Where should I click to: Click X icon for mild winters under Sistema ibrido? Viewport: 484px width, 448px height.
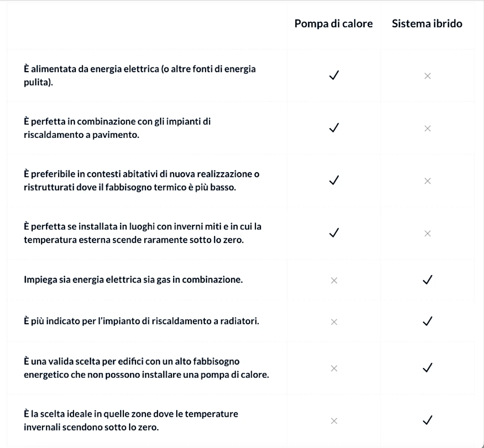click(x=427, y=233)
